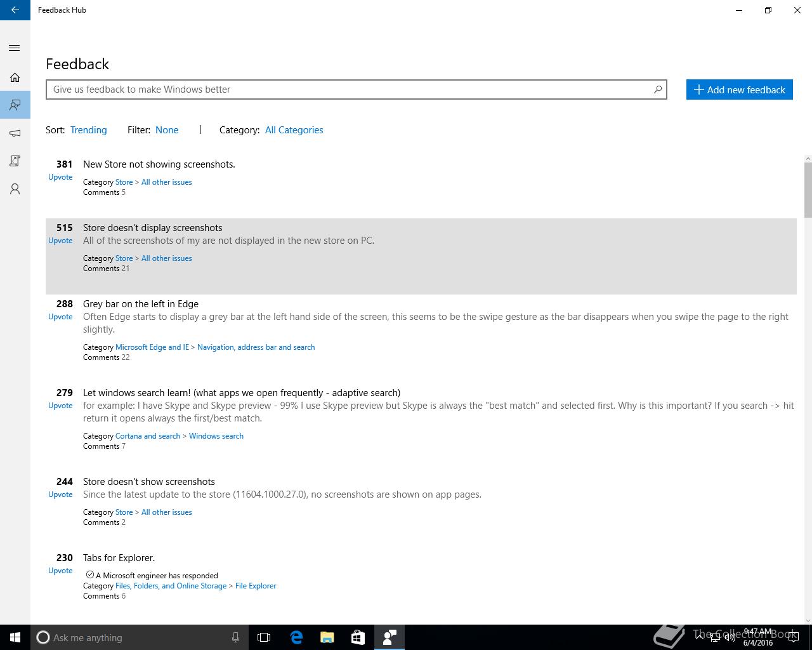This screenshot has width=812, height=650.
Task: Click the Windows Start button
Action: [x=15, y=637]
